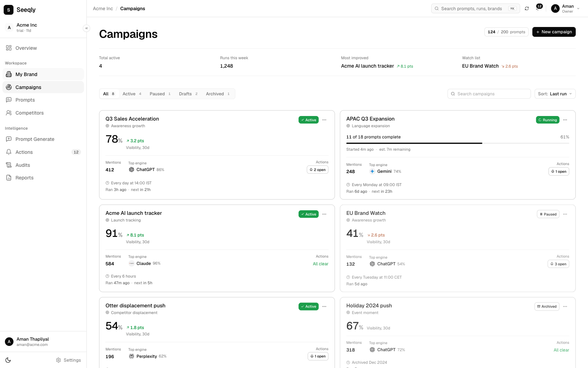Open Prompt Generate in the sidebar
Viewport: 588px width, 368px height.
[43, 139]
